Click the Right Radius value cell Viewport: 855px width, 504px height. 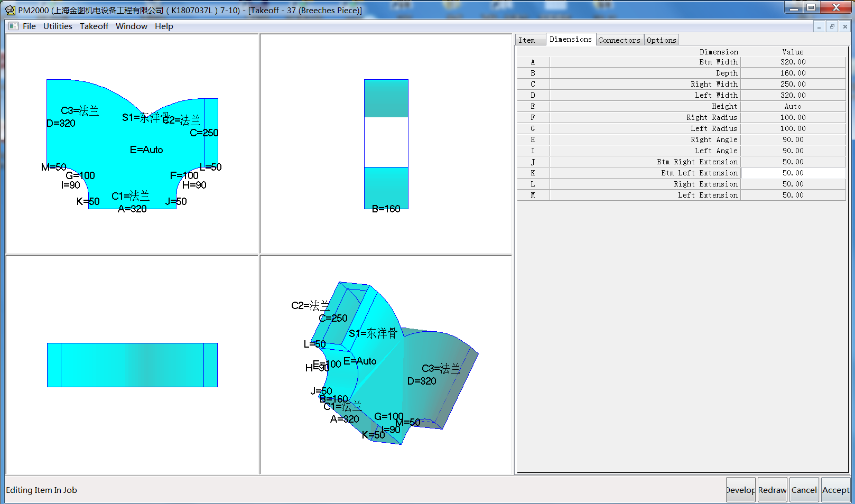coord(793,118)
